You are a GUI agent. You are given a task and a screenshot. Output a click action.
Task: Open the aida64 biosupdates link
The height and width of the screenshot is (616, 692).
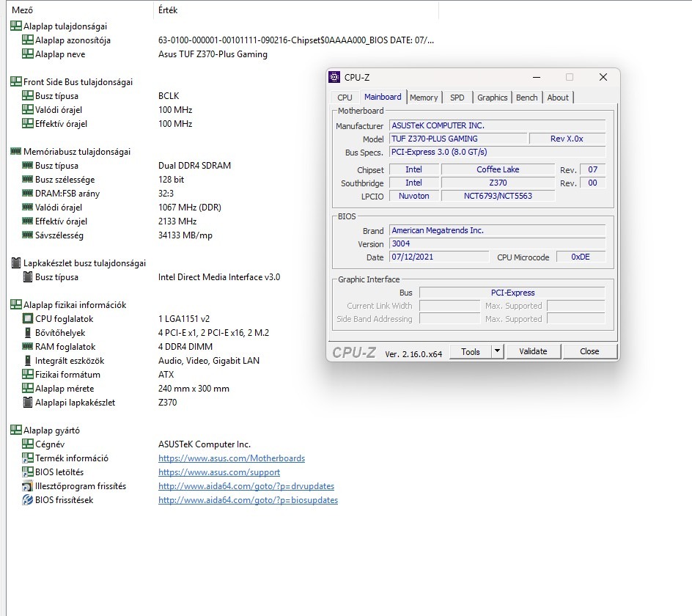coord(248,500)
